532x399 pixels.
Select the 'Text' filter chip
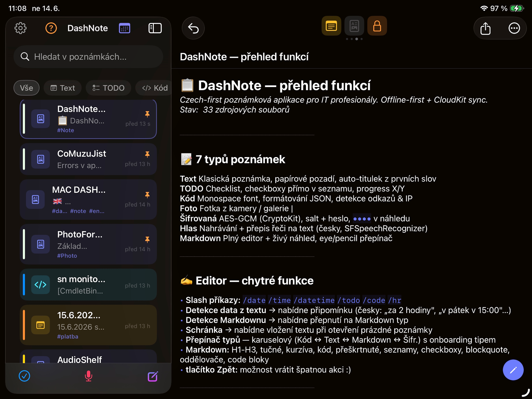63,88
